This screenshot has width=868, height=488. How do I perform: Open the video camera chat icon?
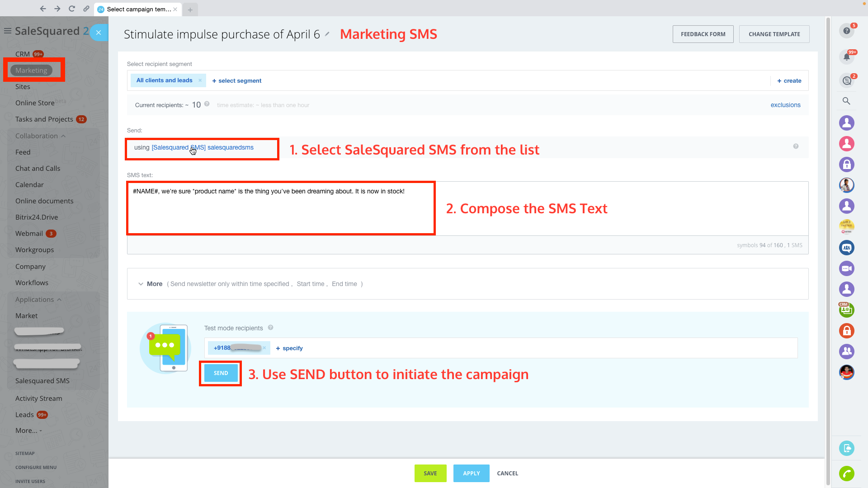[x=846, y=268]
